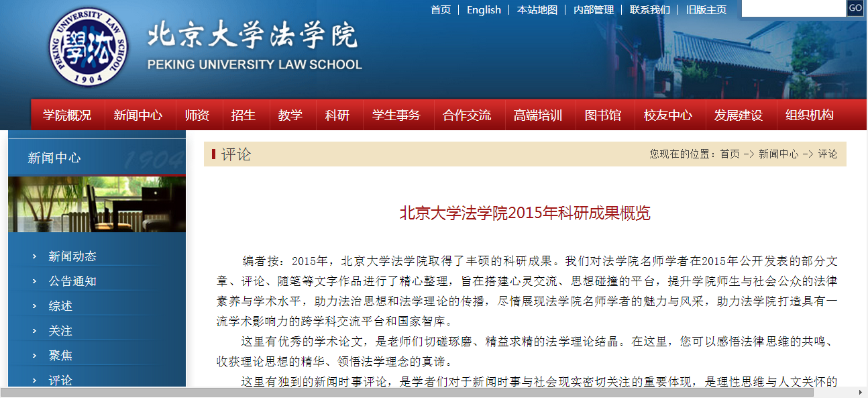Viewport: 868px width, 398px height.
Task: Open the 本站地图 sitemap link
Action: click(537, 9)
